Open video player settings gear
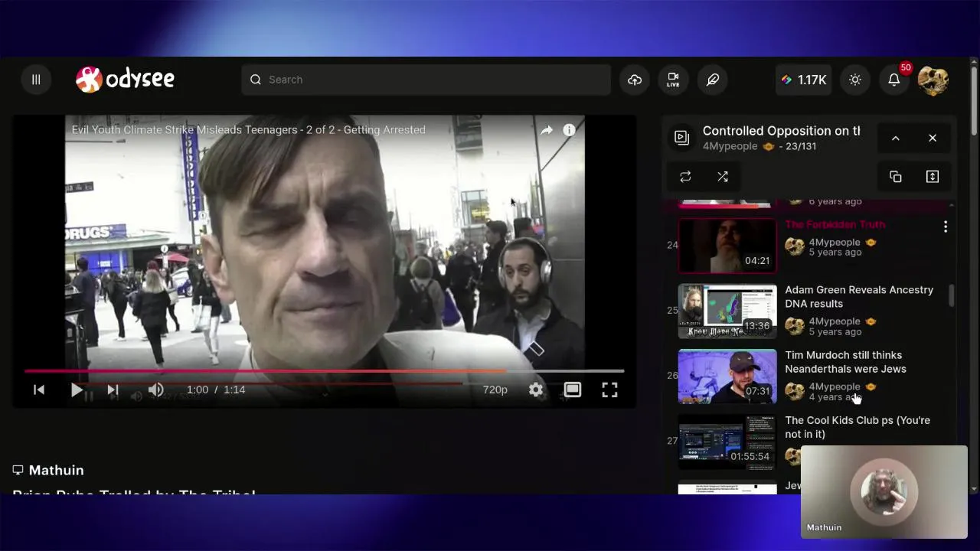 pos(536,390)
